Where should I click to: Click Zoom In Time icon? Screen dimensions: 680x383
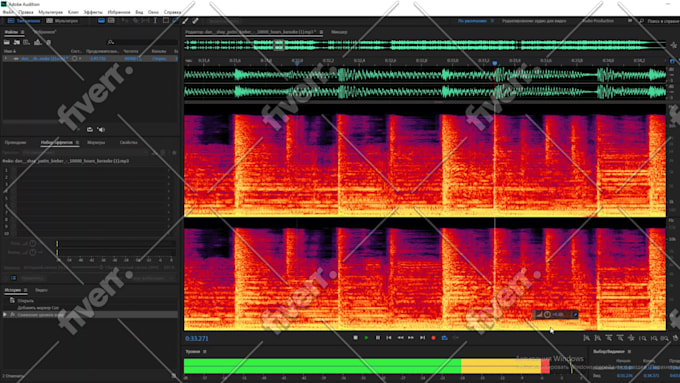[609, 338]
